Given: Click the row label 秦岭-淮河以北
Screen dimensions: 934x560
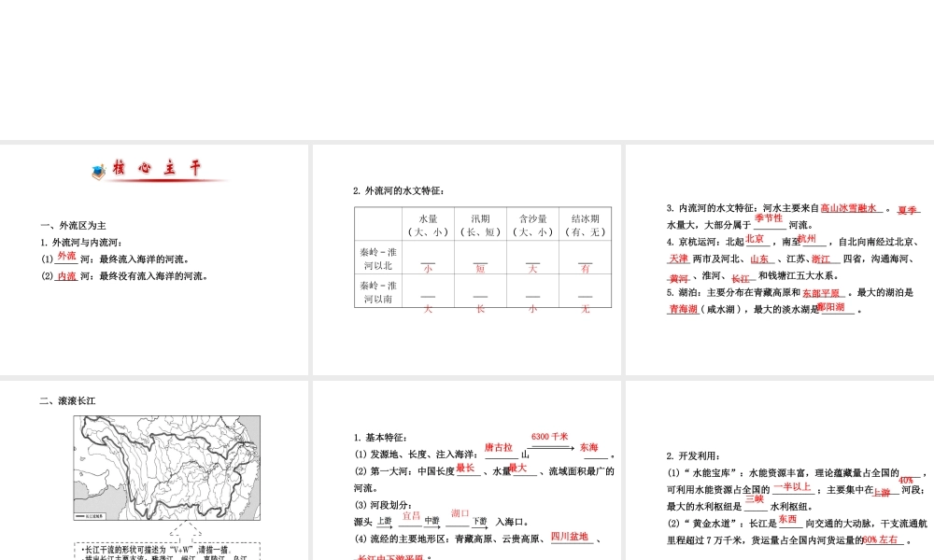Looking at the screenshot, I should 378,259.
